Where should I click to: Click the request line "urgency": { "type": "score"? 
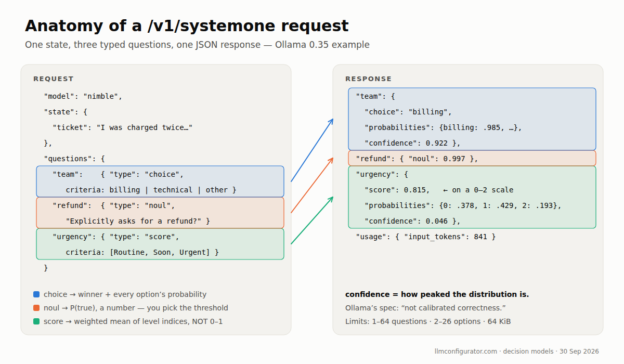point(116,237)
